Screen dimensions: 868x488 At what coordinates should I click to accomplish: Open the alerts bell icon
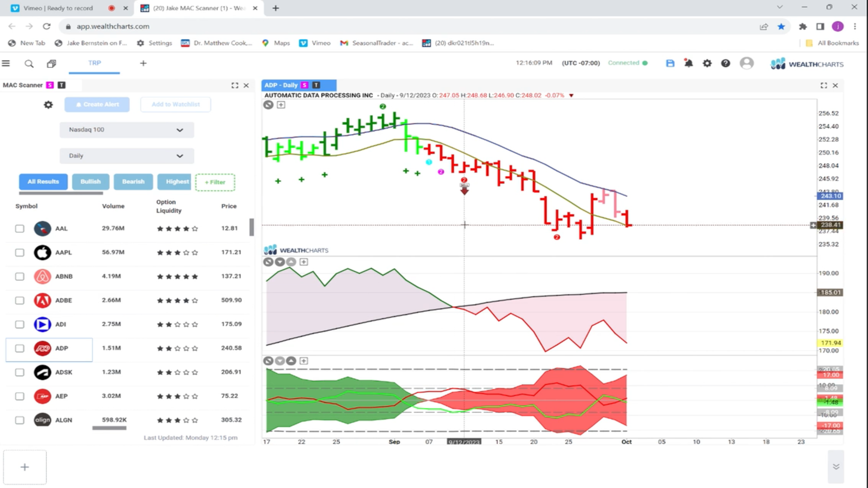(689, 63)
